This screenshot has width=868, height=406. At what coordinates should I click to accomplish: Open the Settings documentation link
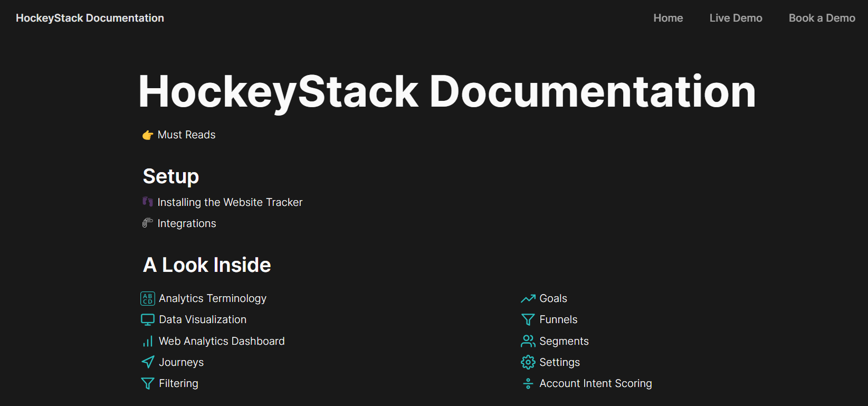pos(559,362)
